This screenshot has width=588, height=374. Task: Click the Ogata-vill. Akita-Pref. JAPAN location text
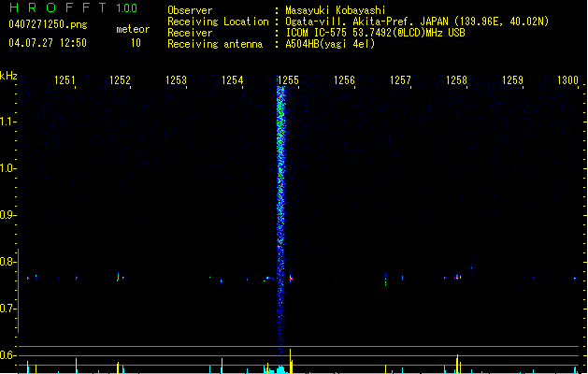pyautogui.click(x=417, y=22)
